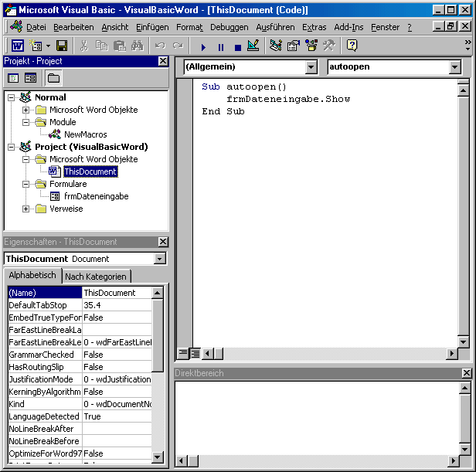This screenshot has height=472, width=476.
Task: Close the Direktbereich panel
Action: 466,373
